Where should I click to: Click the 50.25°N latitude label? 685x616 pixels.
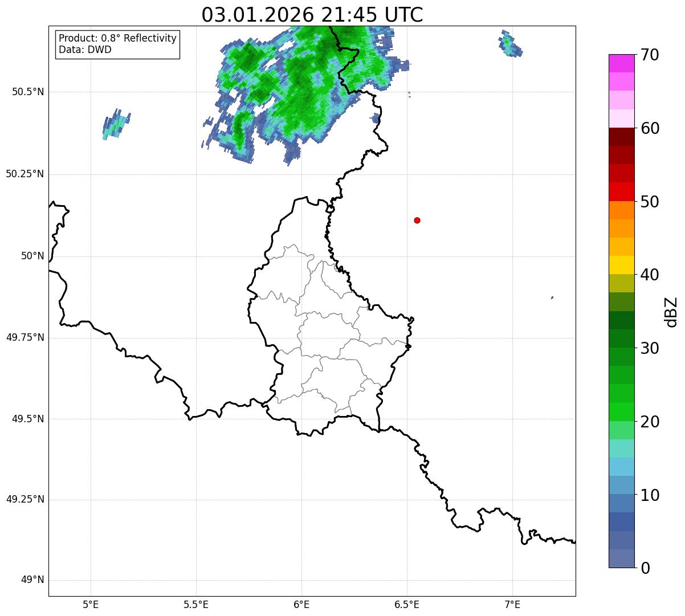click(25, 174)
